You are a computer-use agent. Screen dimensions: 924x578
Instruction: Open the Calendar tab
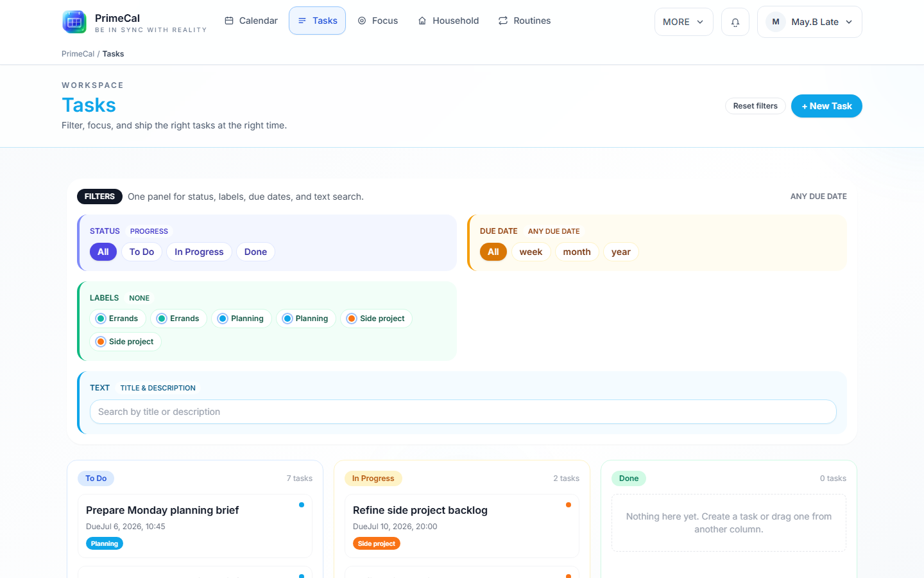pyautogui.click(x=251, y=21)
